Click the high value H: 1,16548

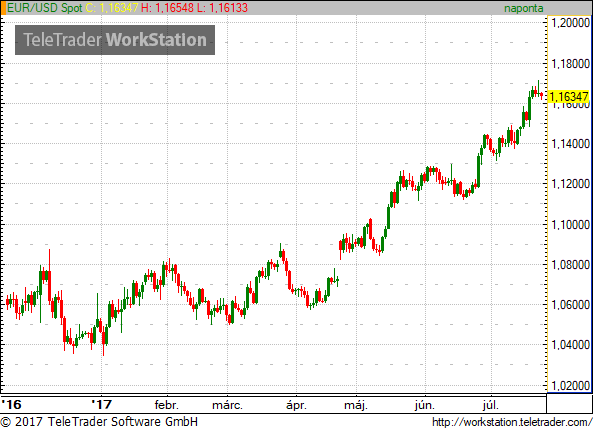(x=167, y=8)
